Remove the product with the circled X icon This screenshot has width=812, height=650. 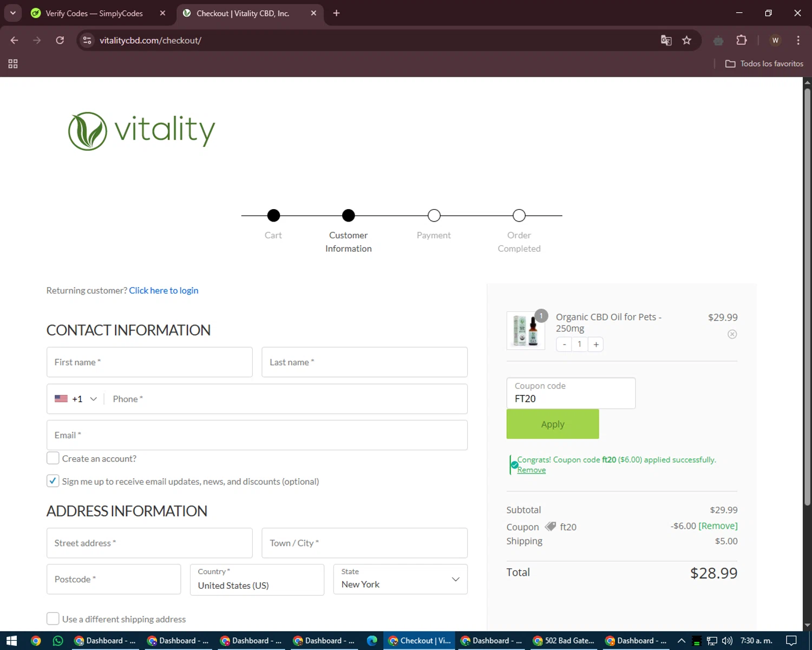[732, 334]
